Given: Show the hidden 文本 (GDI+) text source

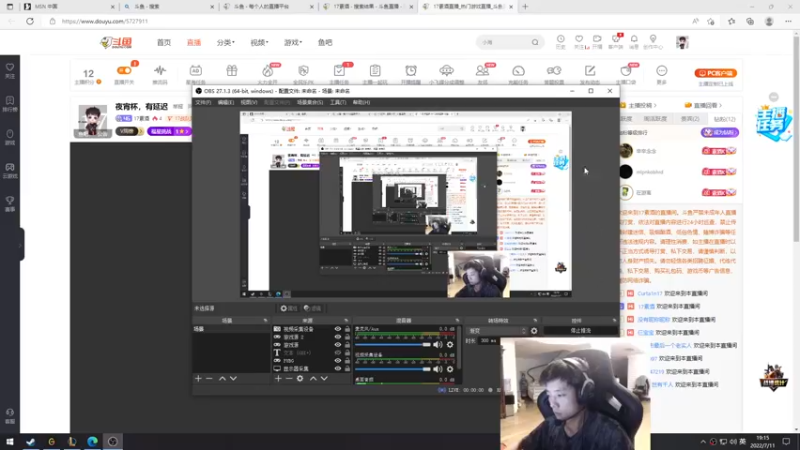Looking at the screenshot, I should pyautogui.click(x=338, y=353).
